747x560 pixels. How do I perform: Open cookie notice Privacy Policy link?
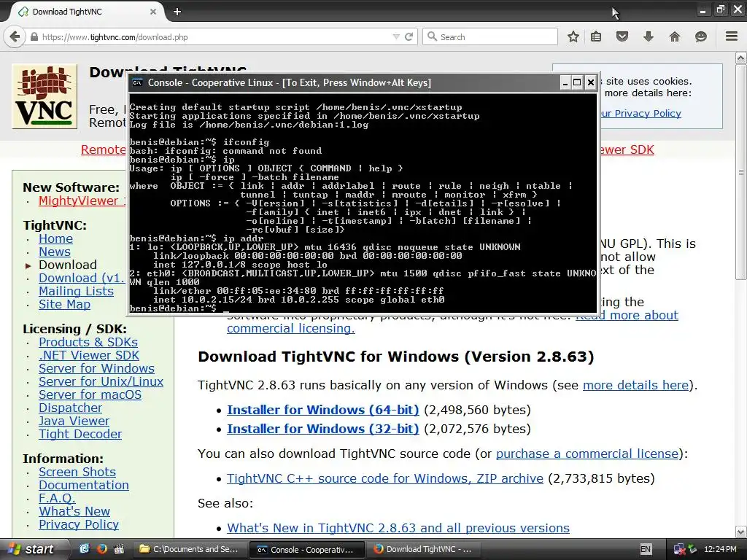(640, 113)
